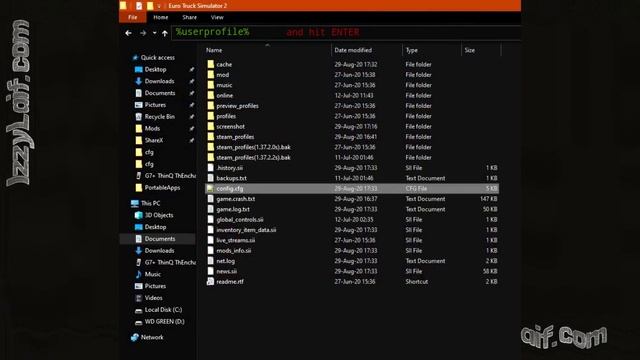Open Videos under This PC
The height and width of the screenshot is (360, 640).
click(x=153, y=298)
